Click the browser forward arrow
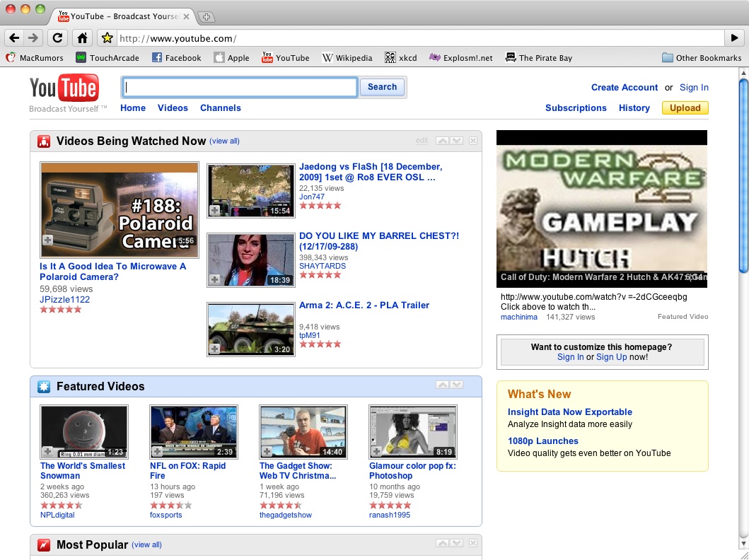Image resolution: width=749 pixels, height=560 pixels. 33,37
